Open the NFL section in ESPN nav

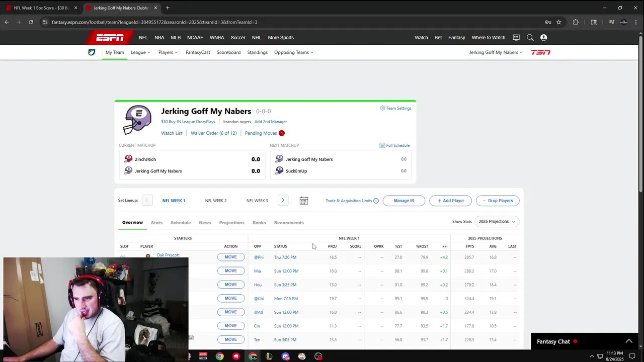click(x=143, y=38)
